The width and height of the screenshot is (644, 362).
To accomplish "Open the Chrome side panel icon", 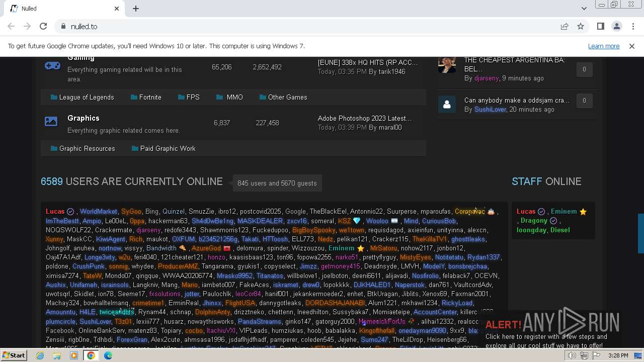I will pos(601,26).
